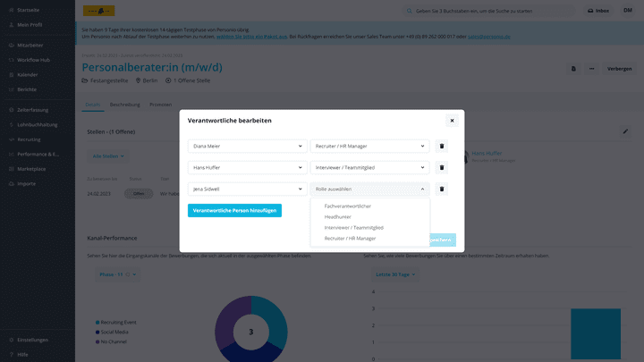
Task: Click Verantwortliche Person hinzufügen button
Action: pyautogui.click(x=234, y=211)
